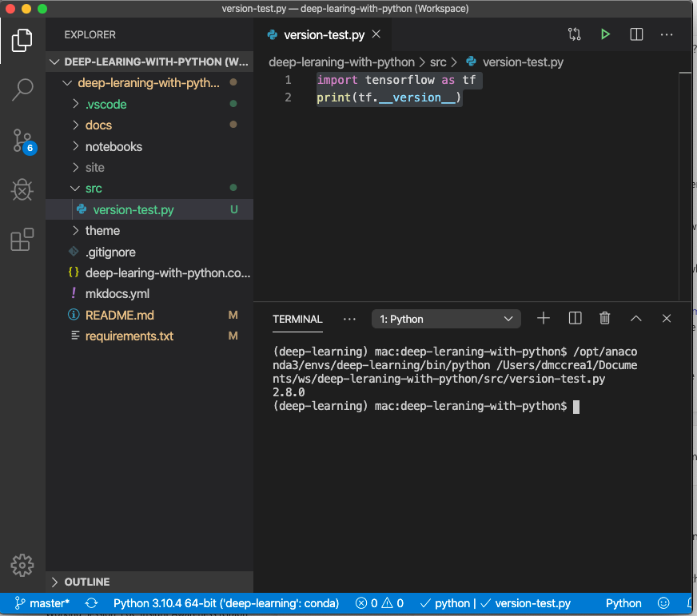Viewport: 697px width, 616px height.
Task: Collapse the DEEP-LEARING-WITH-PYTHON workspace section
Action: (149, 62)
